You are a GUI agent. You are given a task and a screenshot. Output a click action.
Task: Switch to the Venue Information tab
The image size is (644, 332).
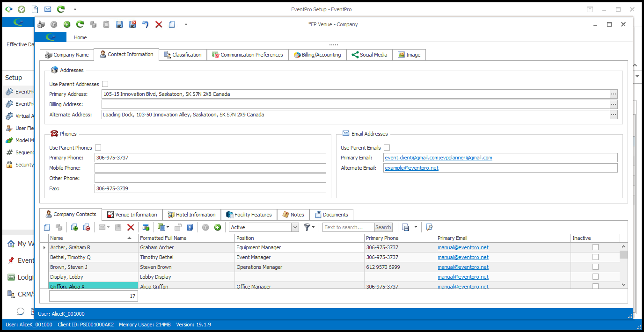(132, 215)
